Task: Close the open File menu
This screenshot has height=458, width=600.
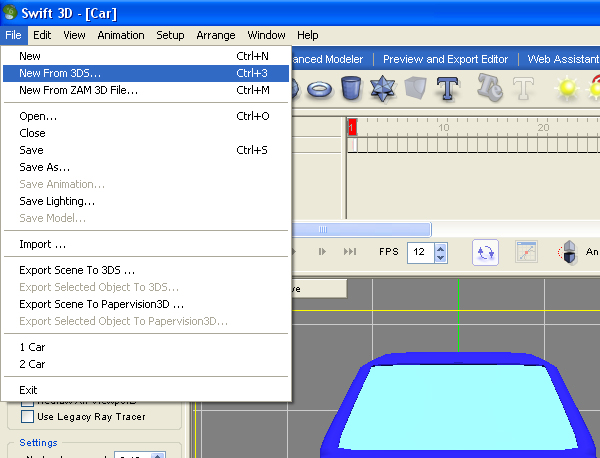Action: pyautogui.click(x=13, y=35)
